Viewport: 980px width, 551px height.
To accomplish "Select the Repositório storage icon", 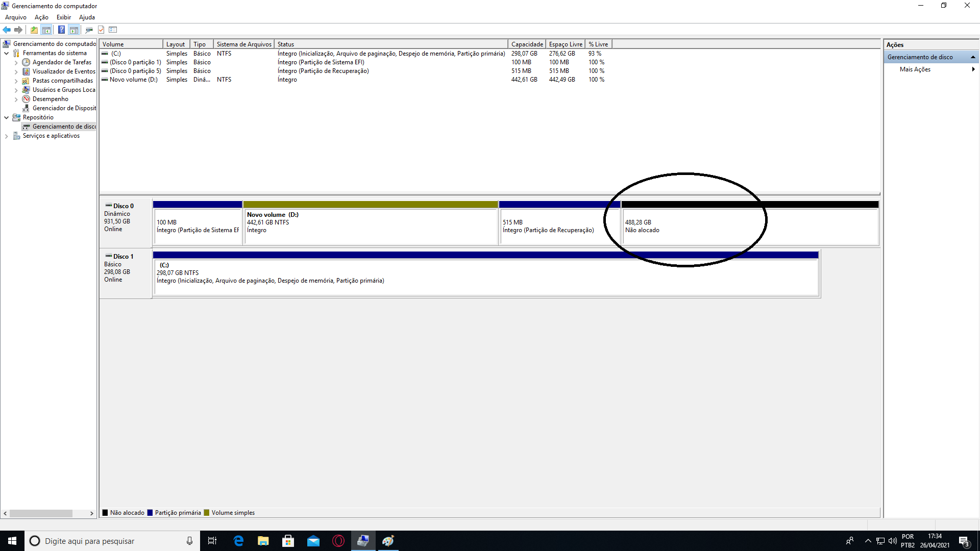I will (16, 117).
